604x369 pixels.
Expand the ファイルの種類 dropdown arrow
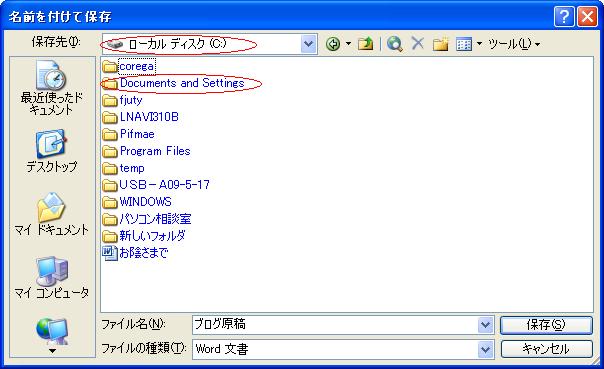[485, 349]
